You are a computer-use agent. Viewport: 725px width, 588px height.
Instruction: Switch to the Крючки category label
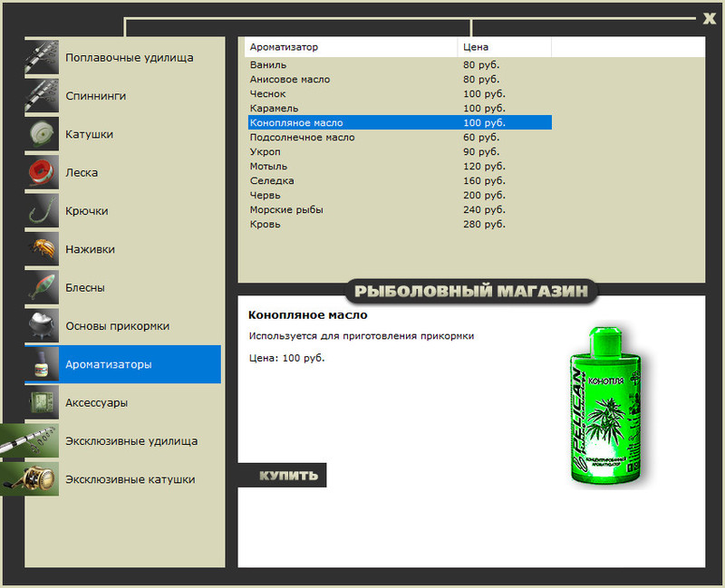point(87,211)
